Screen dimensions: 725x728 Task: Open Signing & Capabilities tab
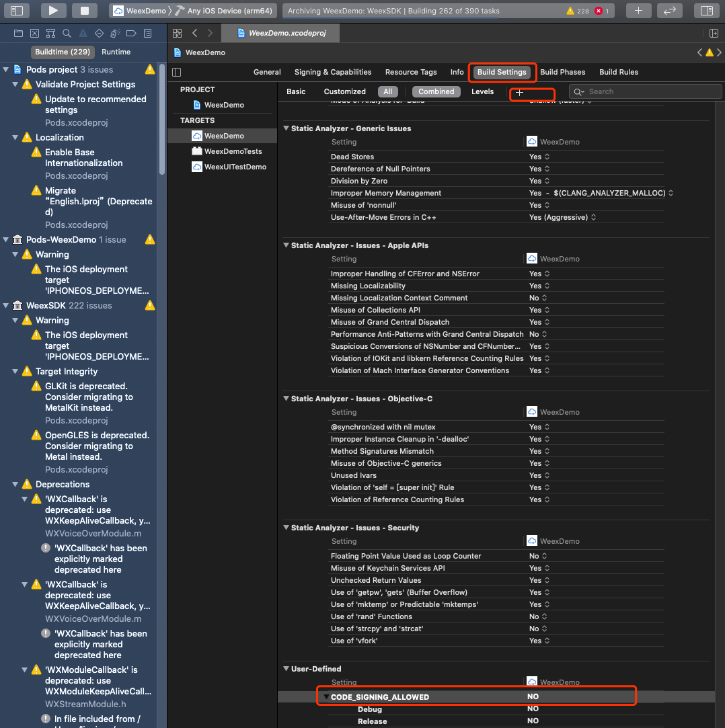tap(333, 72)
